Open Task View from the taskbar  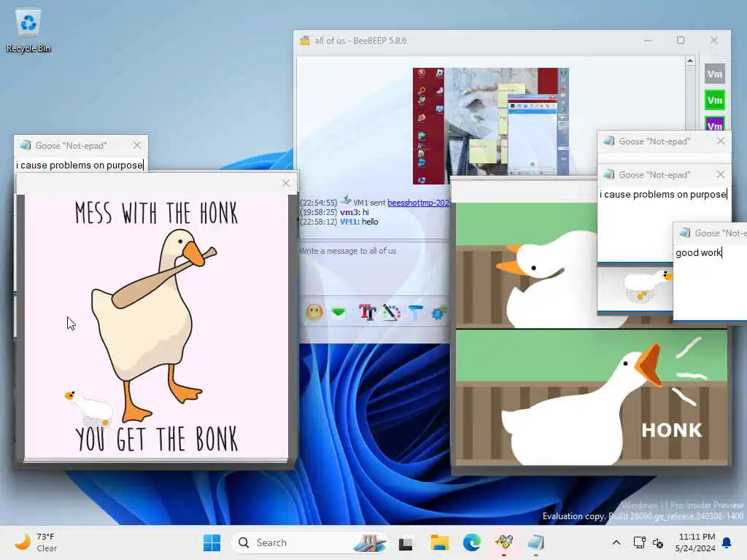[406, 542]
